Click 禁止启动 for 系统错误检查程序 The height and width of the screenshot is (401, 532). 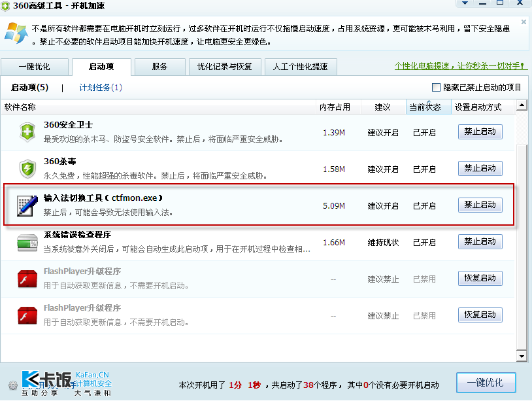pos(480,242)
